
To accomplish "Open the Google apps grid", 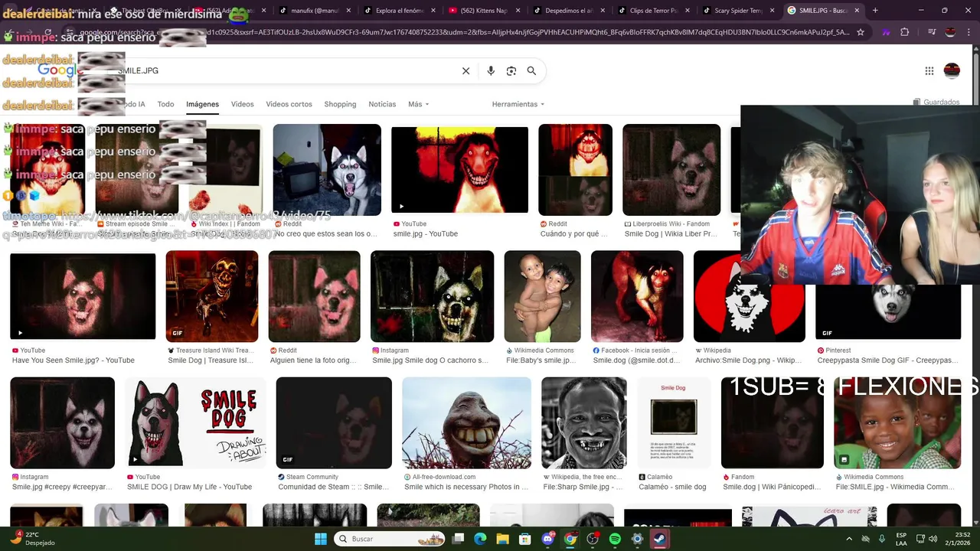I will [x=929, y=70].
